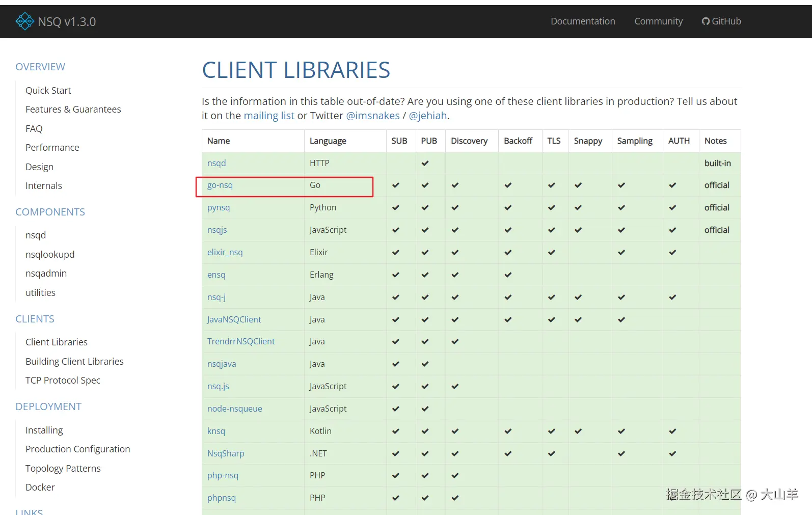This screenshot has width=812, height=515.
Task: Open the elixir_nsq library link
Action: (225, 252)
